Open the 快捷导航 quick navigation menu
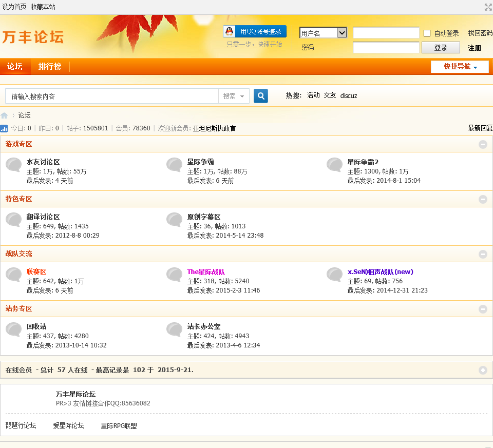493x448 pixels. (x=460, y=67)
